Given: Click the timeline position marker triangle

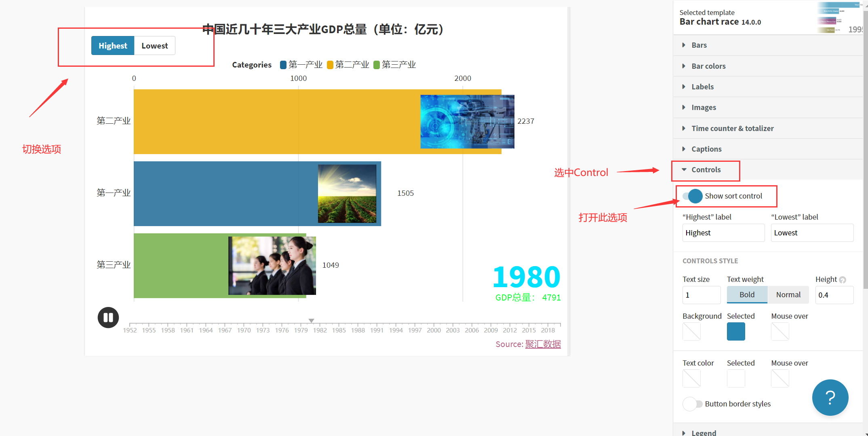Looking at the screenshot, I should click(x=311, y=320).
